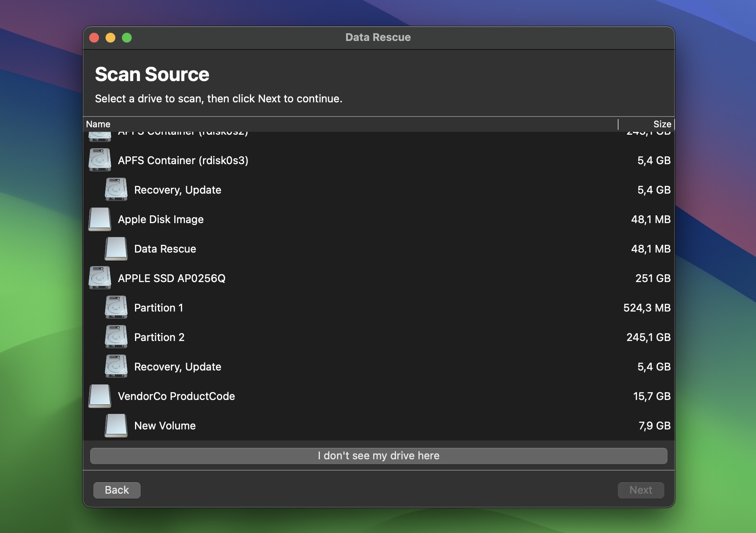Click the APPLE SSD AP0256Q drive icon
This screenshot has height=533, width=756.
(x=100, y=278)
